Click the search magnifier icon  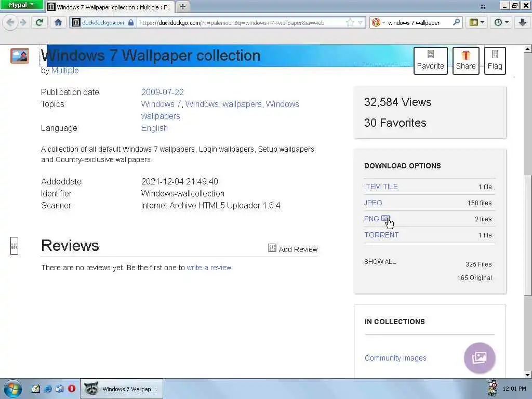456,22
